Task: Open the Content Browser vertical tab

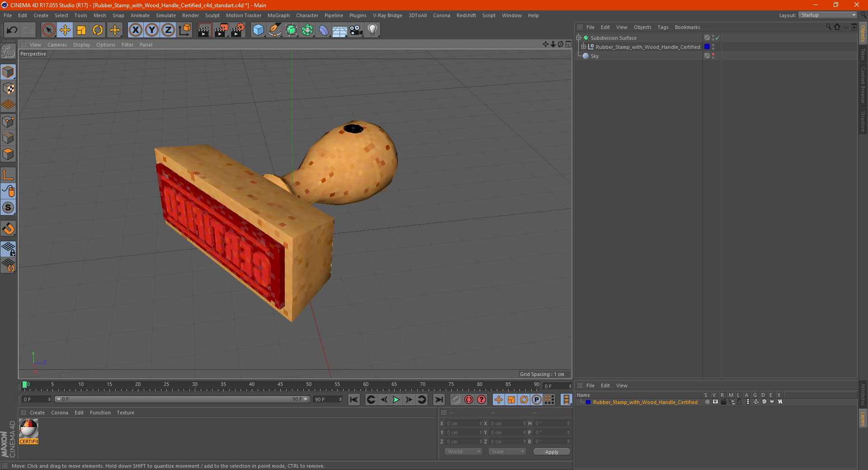Action: coord(863,85)
